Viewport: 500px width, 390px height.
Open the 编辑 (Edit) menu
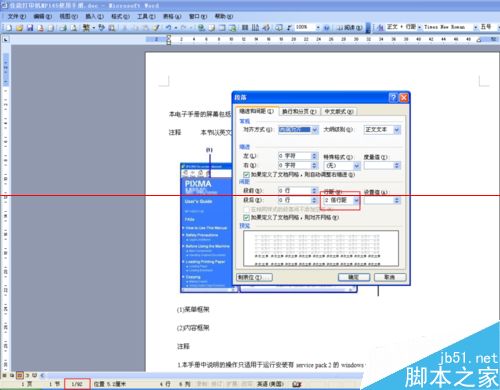tap(43, 16)
